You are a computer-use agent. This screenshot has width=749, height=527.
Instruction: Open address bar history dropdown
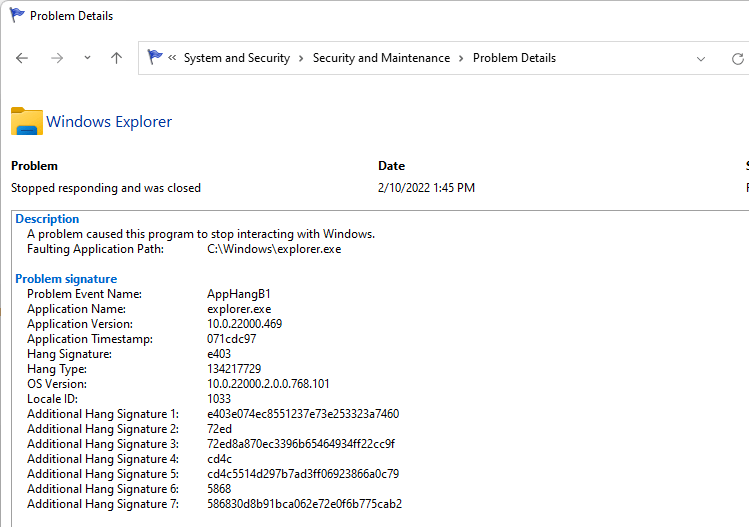[700, 59]
